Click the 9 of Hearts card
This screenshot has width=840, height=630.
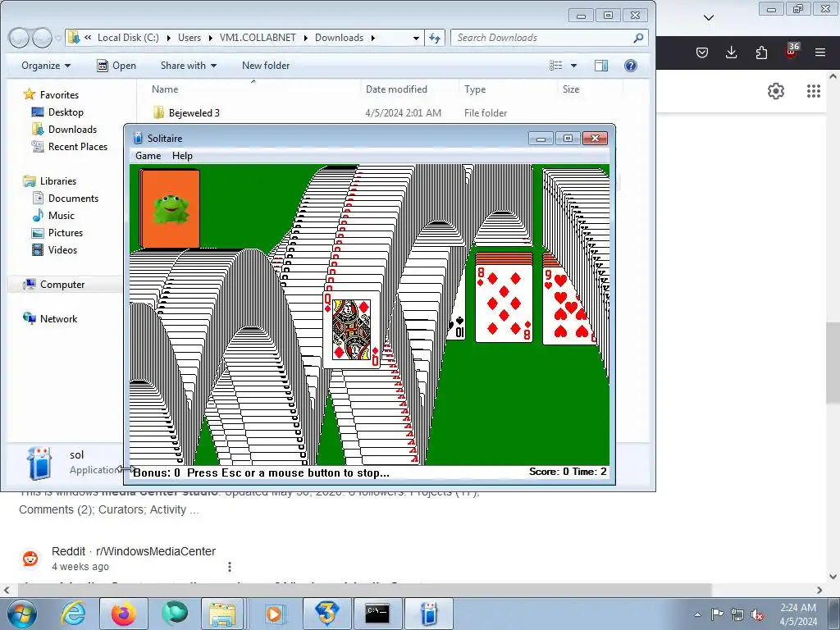569,305
